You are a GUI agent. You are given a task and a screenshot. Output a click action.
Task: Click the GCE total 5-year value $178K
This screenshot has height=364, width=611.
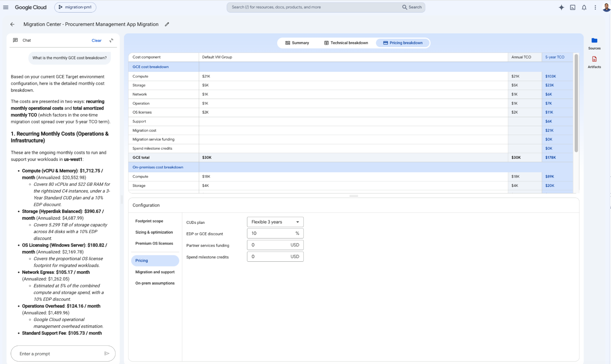coord(550,158)
